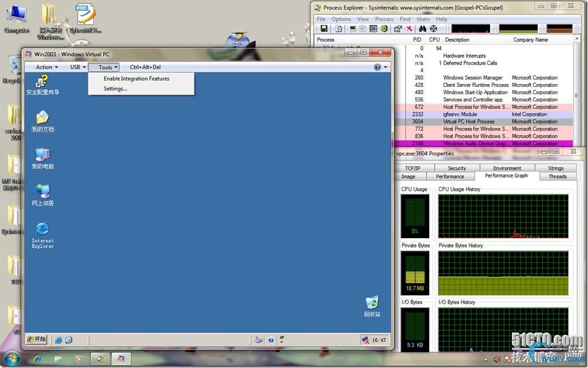This screenshot has height=368, width=588.
Task: Click Windows Media Player in host taskbar
Action: [x=80, y=359]
